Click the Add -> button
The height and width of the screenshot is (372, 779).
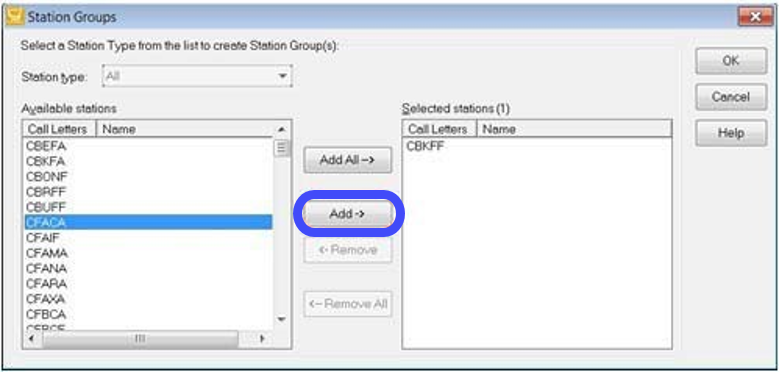[x=348, y=214]
